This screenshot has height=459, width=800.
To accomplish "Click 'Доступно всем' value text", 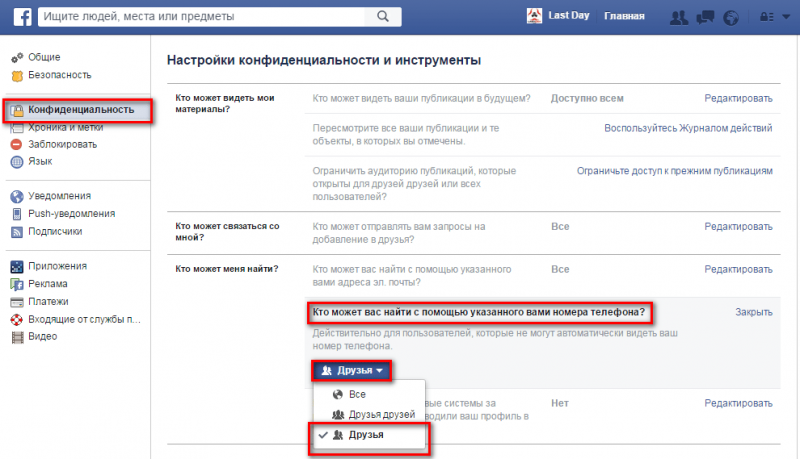I will point(587,98).
